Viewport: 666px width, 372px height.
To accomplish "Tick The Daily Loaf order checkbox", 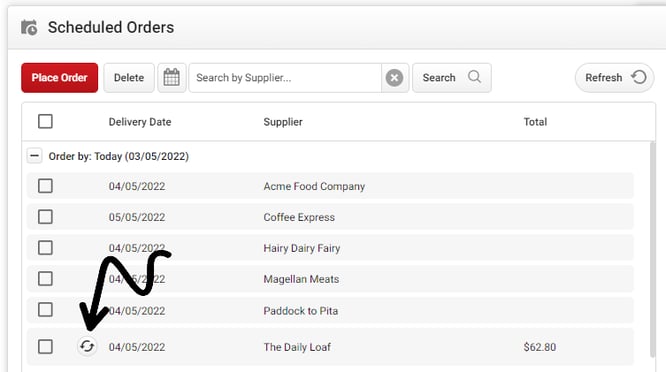I will [45, 347].
